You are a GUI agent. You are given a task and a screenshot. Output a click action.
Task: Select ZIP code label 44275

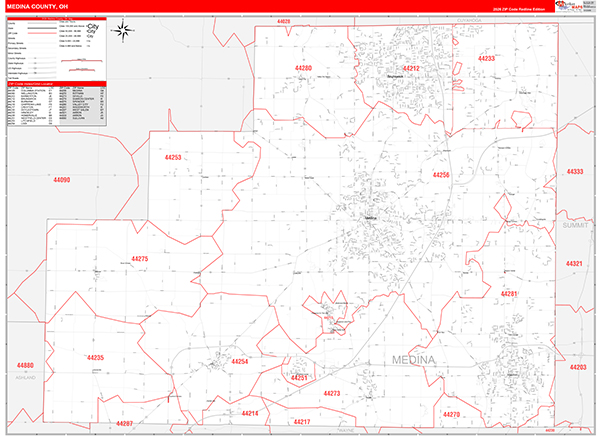[x=140, y=259]
